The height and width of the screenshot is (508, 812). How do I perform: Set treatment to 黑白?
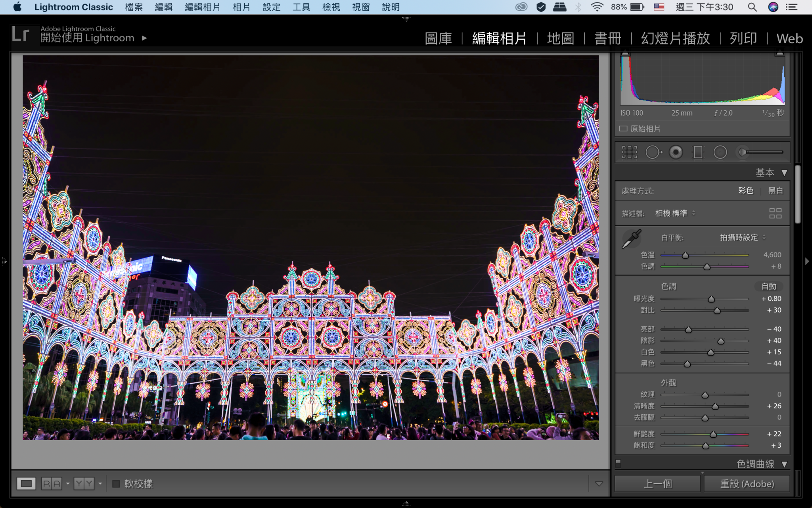(776, 190)
